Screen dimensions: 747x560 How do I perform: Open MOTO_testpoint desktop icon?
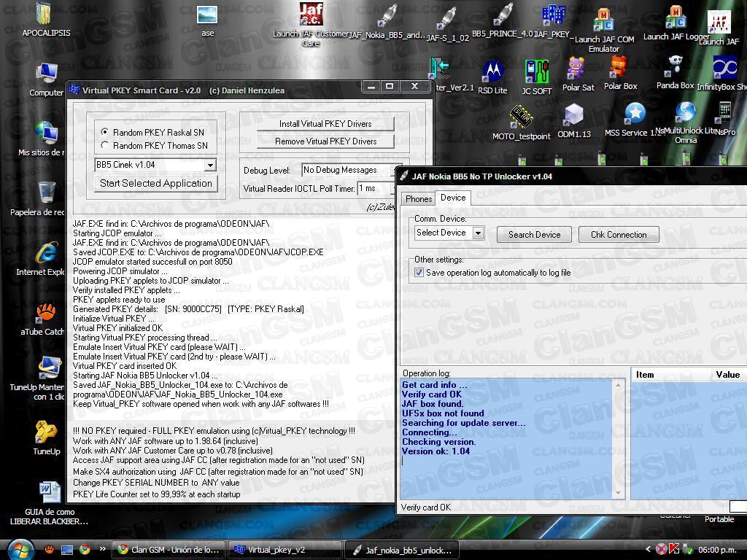[x=521, y=118]
